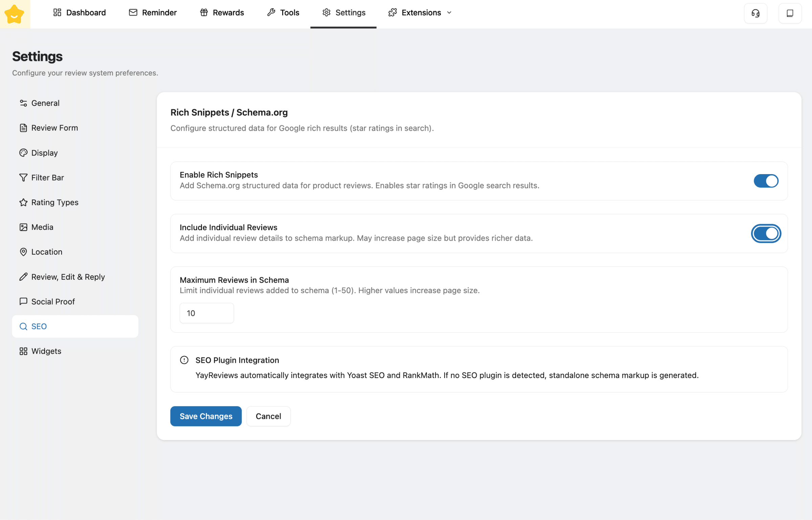Go to the Tools tab
The height and width of the screenshot is (520, 812).
point(283,13)
